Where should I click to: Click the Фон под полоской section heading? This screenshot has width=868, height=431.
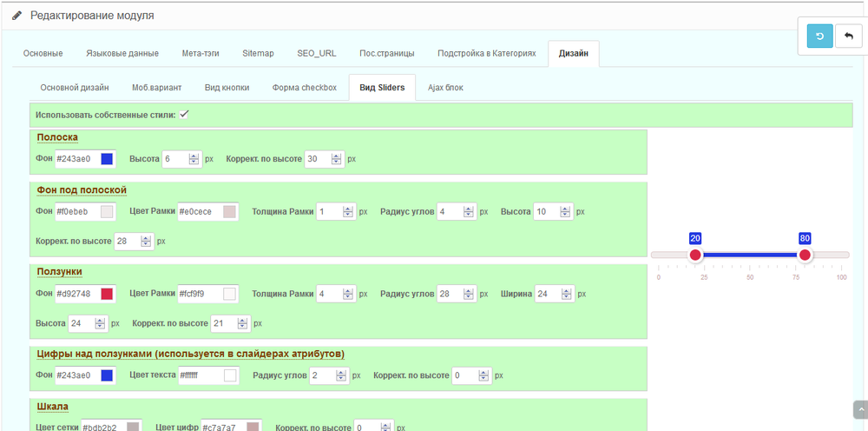[x=82, y=190]
